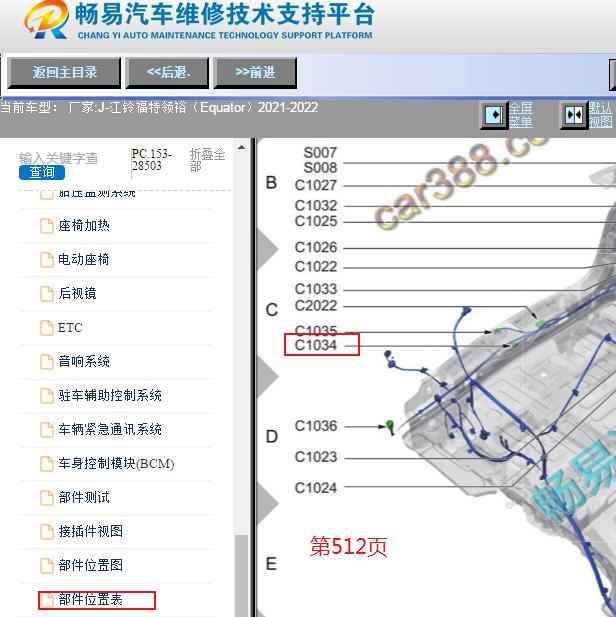Click connector label C2022 in diagram
The width and height of the screenshot is (616, 617).
click(x=316, y=306)
